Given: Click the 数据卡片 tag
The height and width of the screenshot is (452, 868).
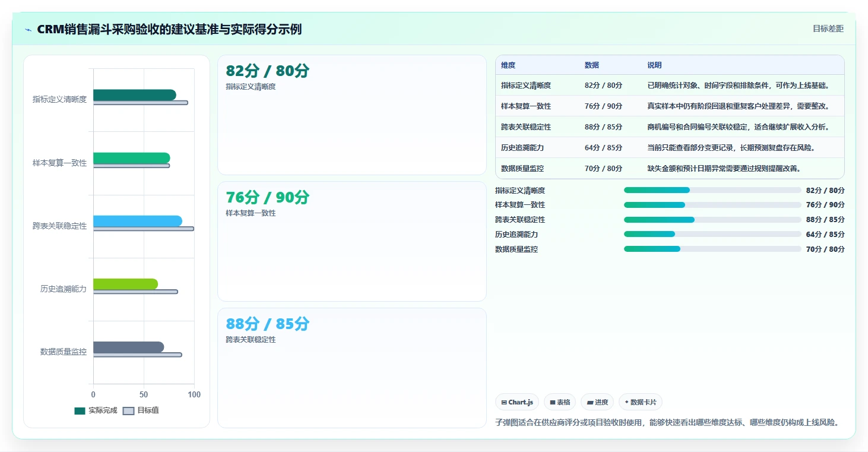Looking at the screenshot, I should (x=640, y=402).
